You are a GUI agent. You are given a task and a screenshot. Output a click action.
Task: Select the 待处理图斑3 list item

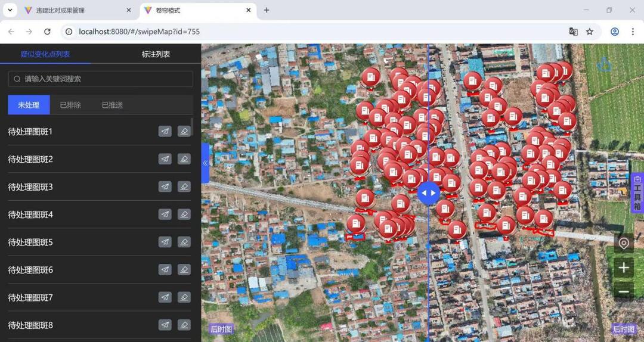[30, 187]
